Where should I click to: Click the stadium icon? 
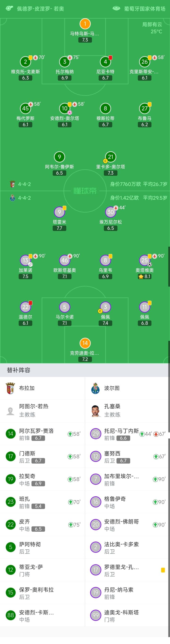coord(116,9)
